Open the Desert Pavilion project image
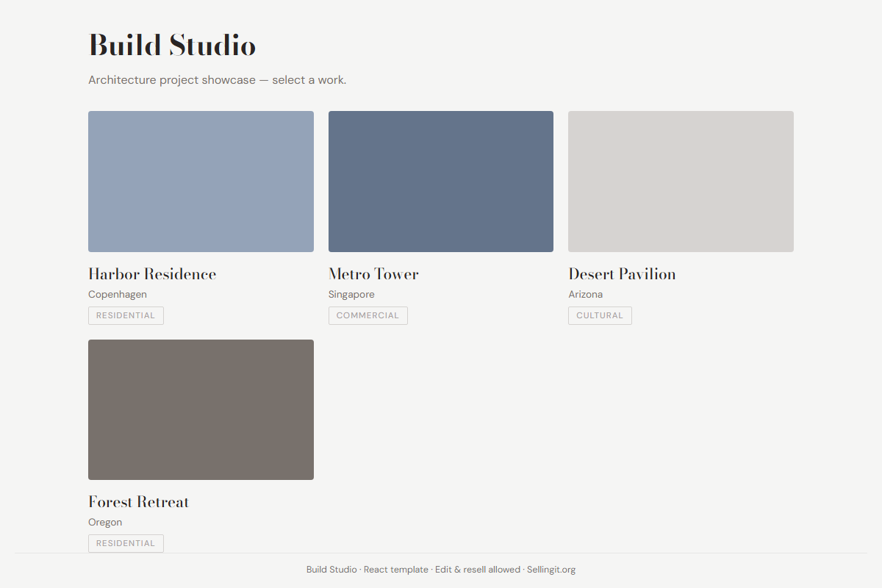The image size is (882, 588). click(681, 182)
